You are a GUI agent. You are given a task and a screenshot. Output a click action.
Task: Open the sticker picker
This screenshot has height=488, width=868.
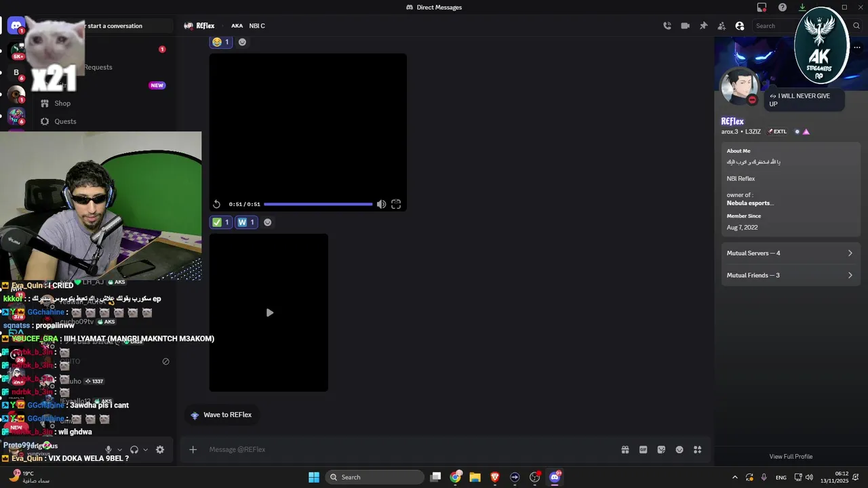pos(661,449)
